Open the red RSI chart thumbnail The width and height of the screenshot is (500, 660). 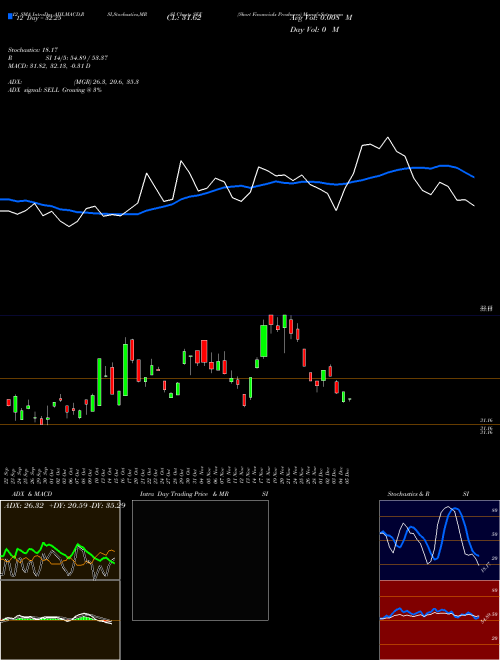439,620
